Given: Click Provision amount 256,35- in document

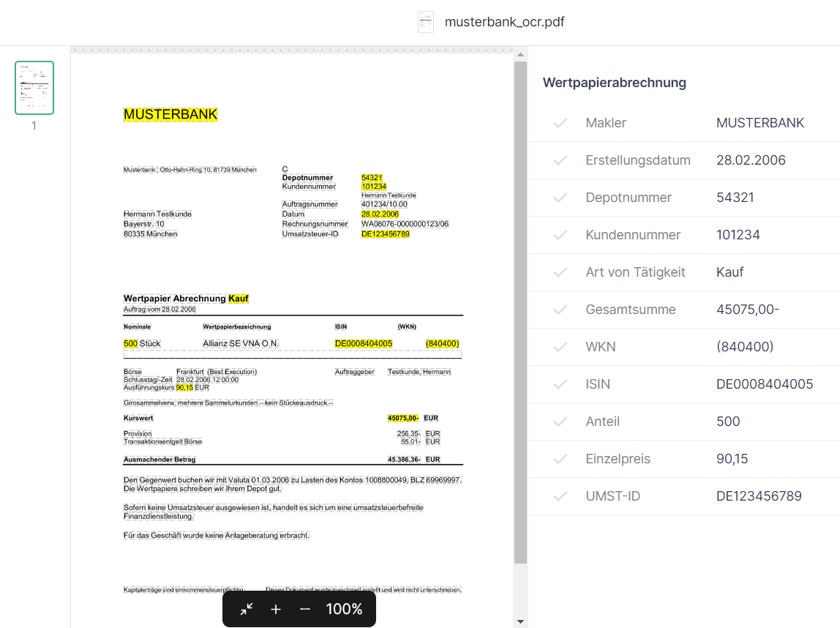Looking at the screenshot, I should (409, 433).
